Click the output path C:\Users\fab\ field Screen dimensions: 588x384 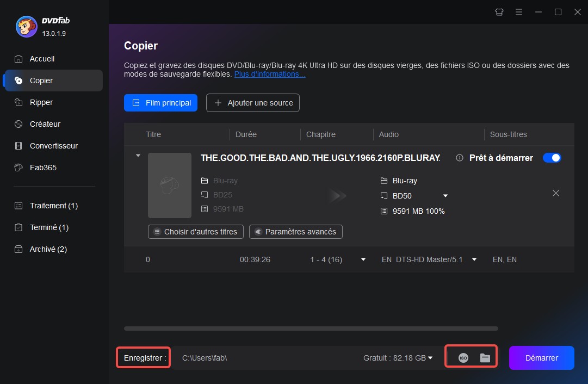point(205,358)
